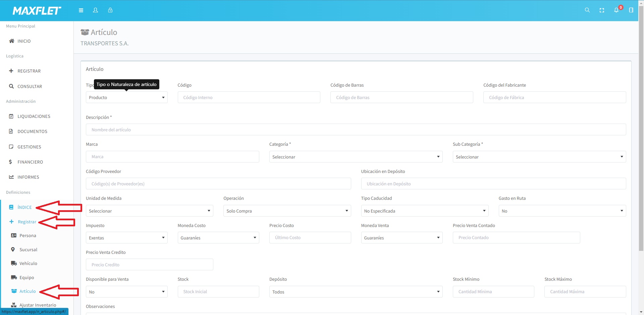
Task: Open the Impuesto dropdown showing Exentas
Action: (126, 238)
